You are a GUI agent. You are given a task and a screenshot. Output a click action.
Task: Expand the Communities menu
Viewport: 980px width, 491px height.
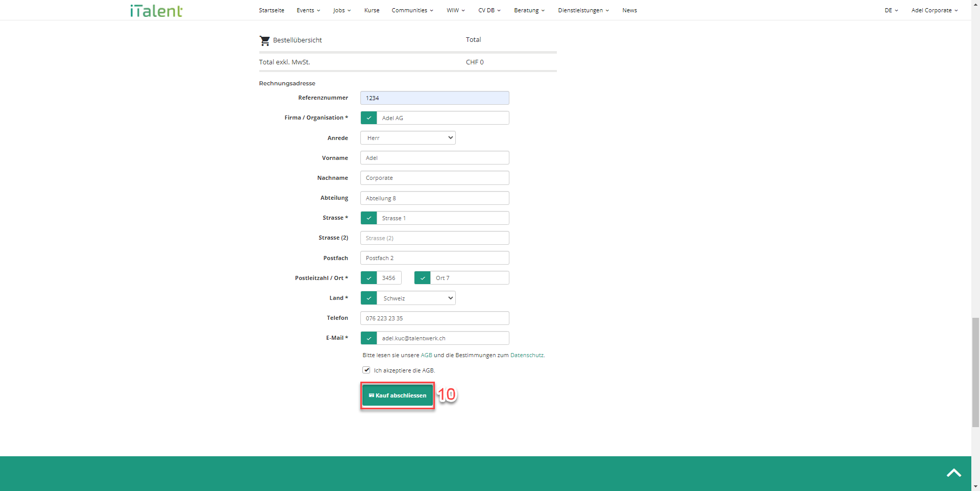pos(412,10)
